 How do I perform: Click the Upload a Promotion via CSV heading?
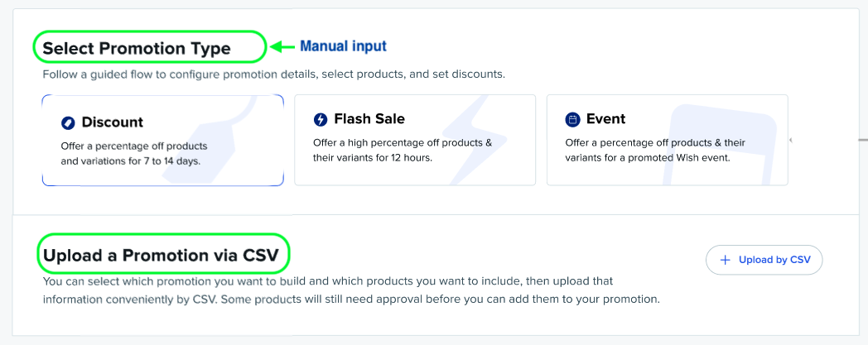161,254
